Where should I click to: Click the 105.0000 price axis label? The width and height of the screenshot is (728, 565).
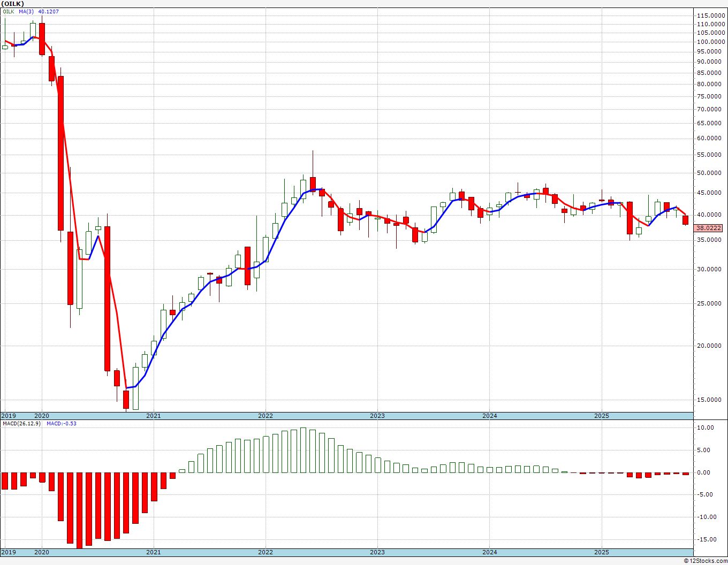[x=711, y=33]
